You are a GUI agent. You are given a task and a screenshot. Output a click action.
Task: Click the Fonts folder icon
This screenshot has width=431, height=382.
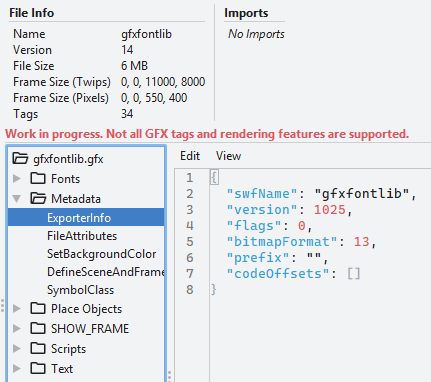38,179
